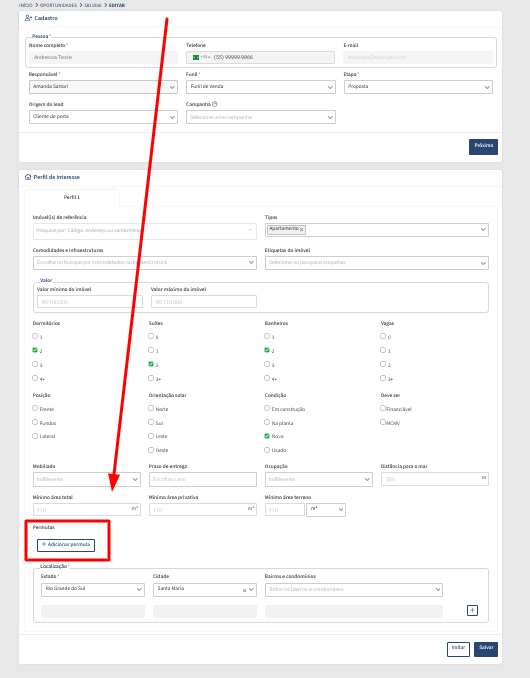Open the Estado dropdown set to Rio Grande do Sul
This screenshot has width=530, height=678.
click(93, 590)
